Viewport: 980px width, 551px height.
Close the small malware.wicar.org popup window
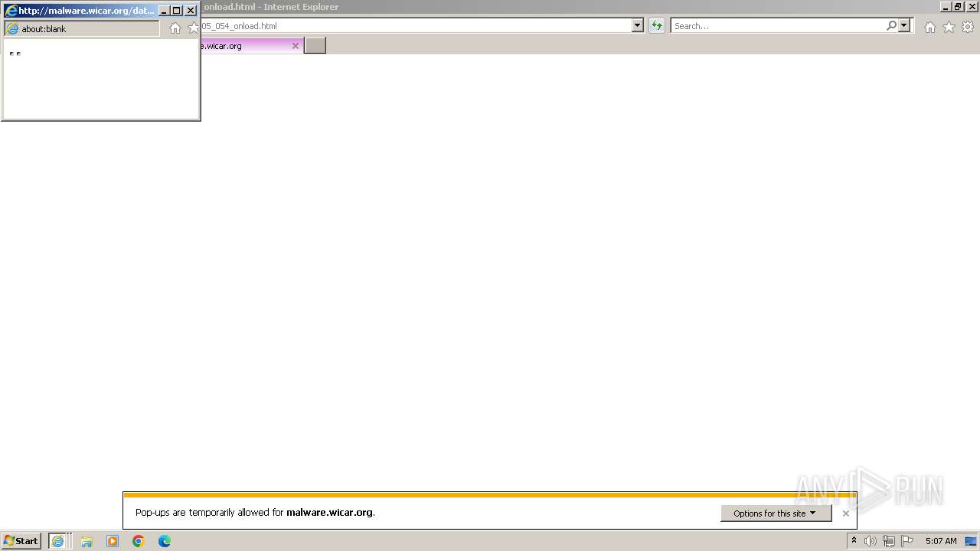point(191,11)
